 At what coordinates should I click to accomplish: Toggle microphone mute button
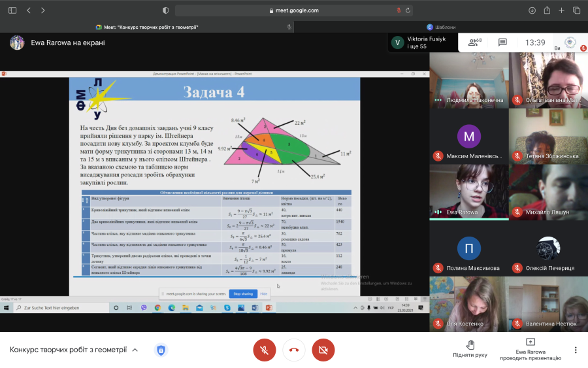pyautogui.click(x=265, y=350)
